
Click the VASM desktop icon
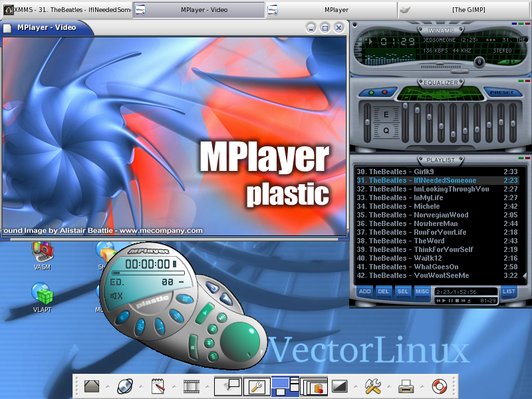point(43,253)
